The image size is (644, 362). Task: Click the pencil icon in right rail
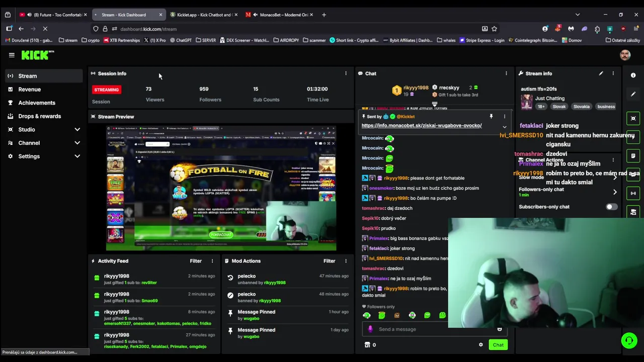[x=633, y=94]
